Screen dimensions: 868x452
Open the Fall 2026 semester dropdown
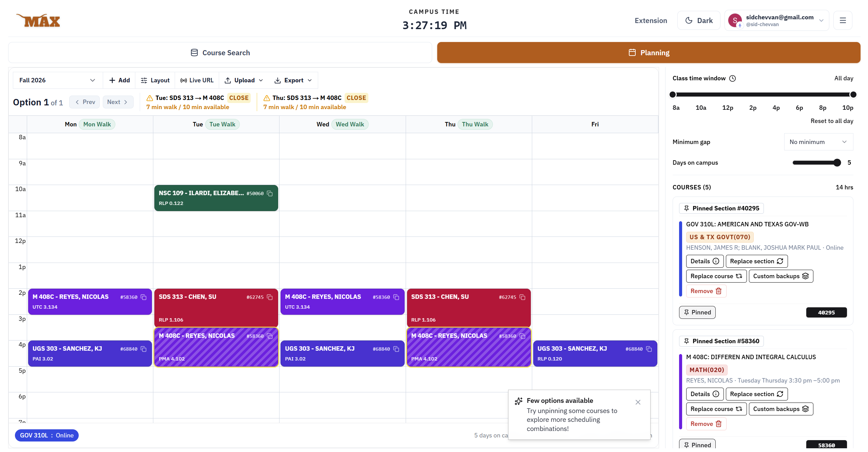[x=57, y=80]
